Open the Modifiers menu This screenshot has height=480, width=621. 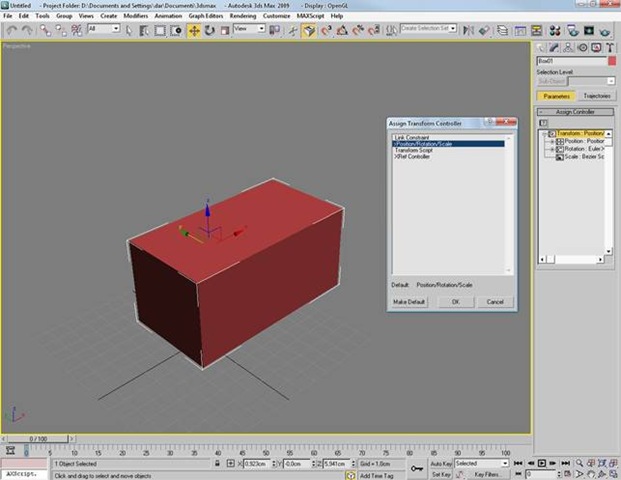click(x=135, y=16)
